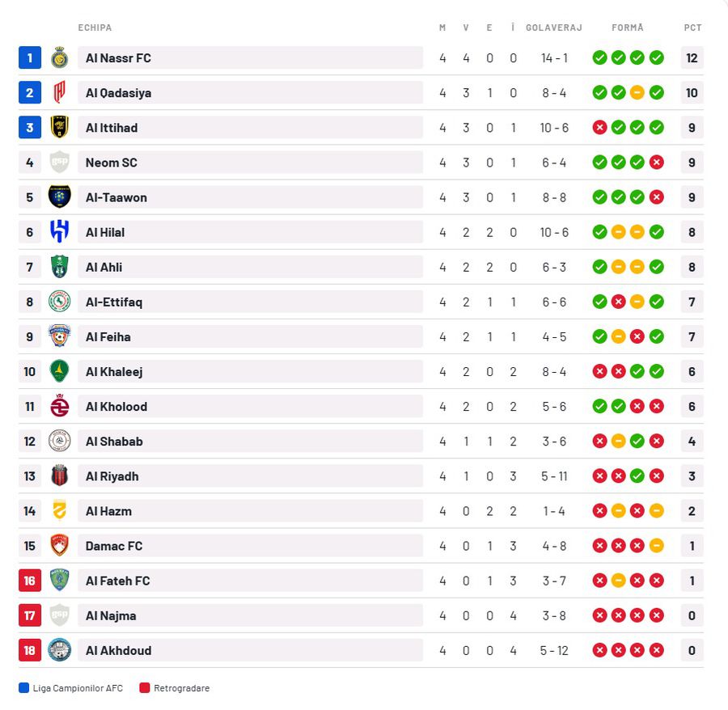The width and height of the screenshot is (728, 710).
Task: Open the Al-Taawon team page
Action: [x=116, y=197]
